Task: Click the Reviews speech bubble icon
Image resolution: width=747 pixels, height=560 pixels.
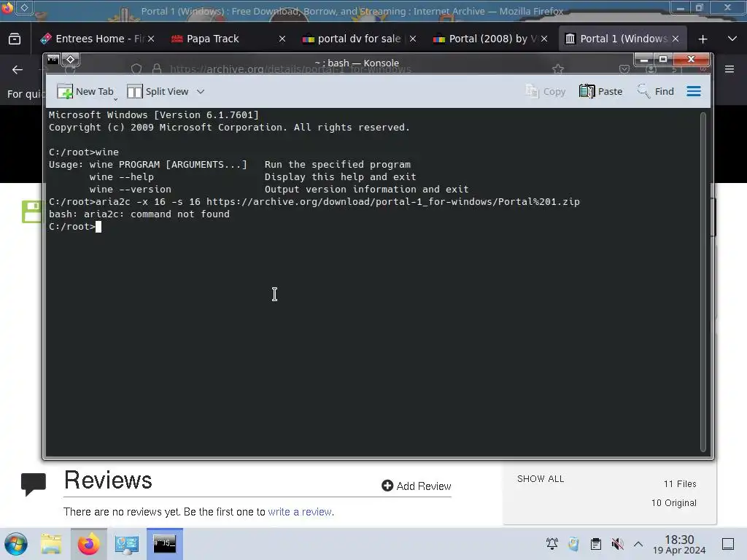Action: 34,484
